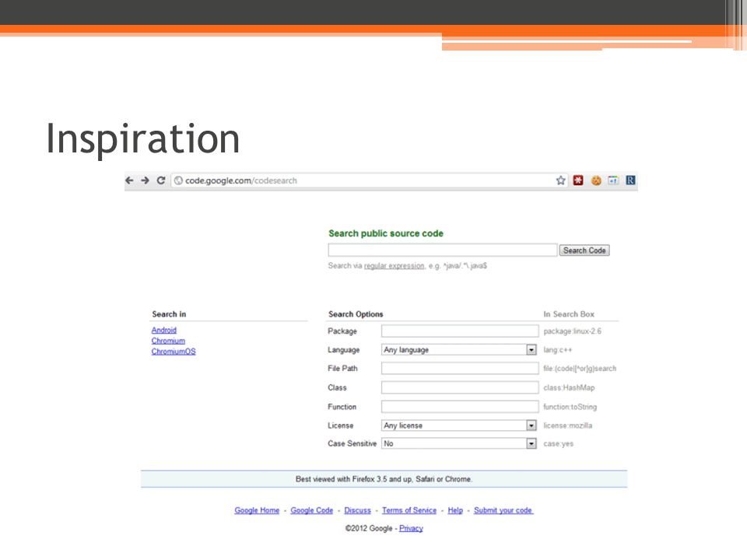Click the function:toString example text
747x560 pixels.
pos(570,407)
